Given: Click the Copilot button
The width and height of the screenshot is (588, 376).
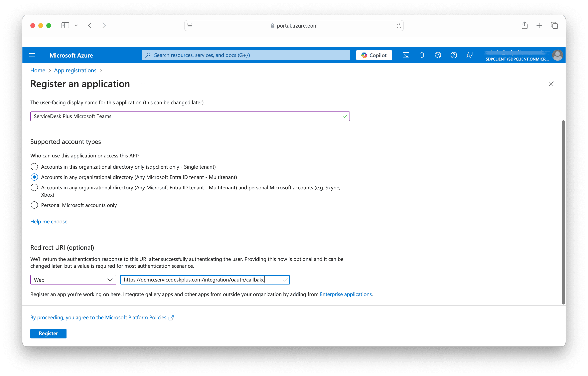Looking at the screenshot, I should [x=374, y=55].
